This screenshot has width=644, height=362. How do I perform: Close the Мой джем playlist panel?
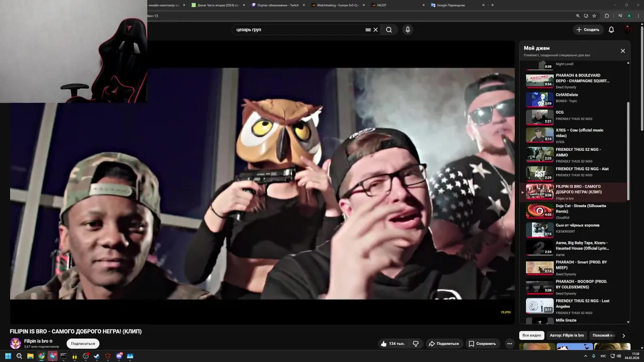[623, 51]
